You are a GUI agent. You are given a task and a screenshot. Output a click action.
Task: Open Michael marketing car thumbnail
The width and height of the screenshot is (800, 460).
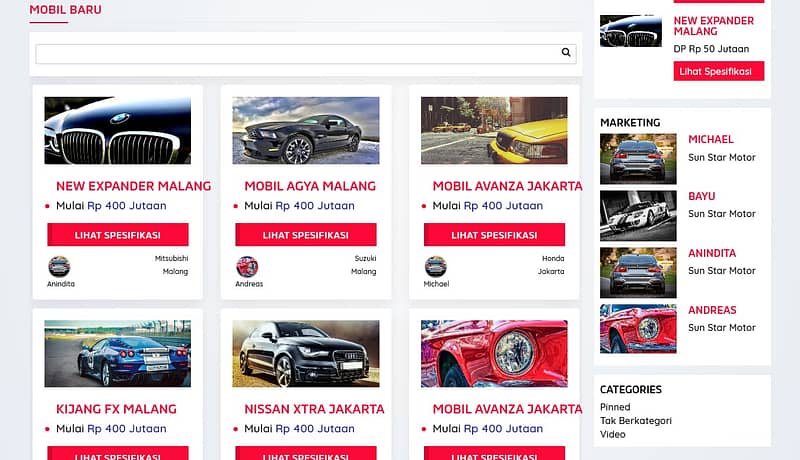coord(638,159)
